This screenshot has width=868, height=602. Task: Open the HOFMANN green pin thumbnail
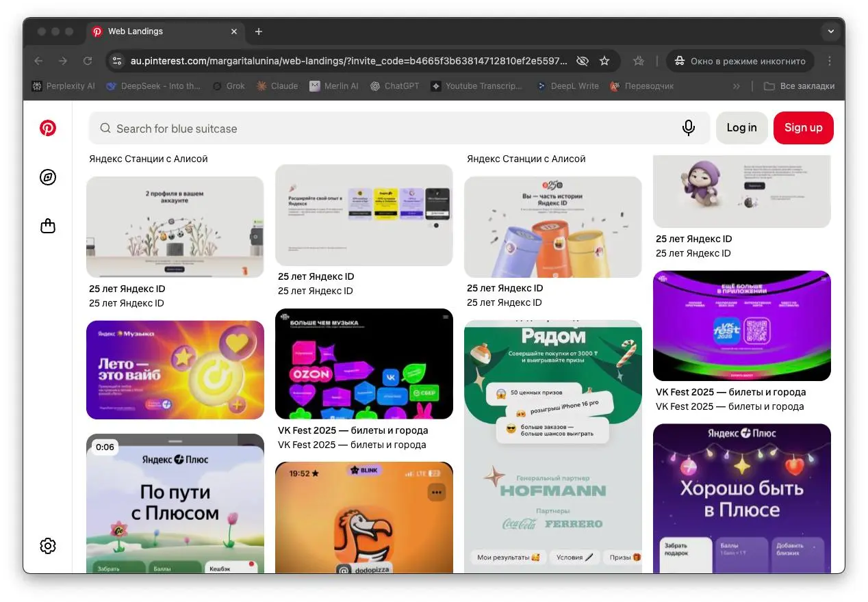pyautogui.click(x=553, y=445)
